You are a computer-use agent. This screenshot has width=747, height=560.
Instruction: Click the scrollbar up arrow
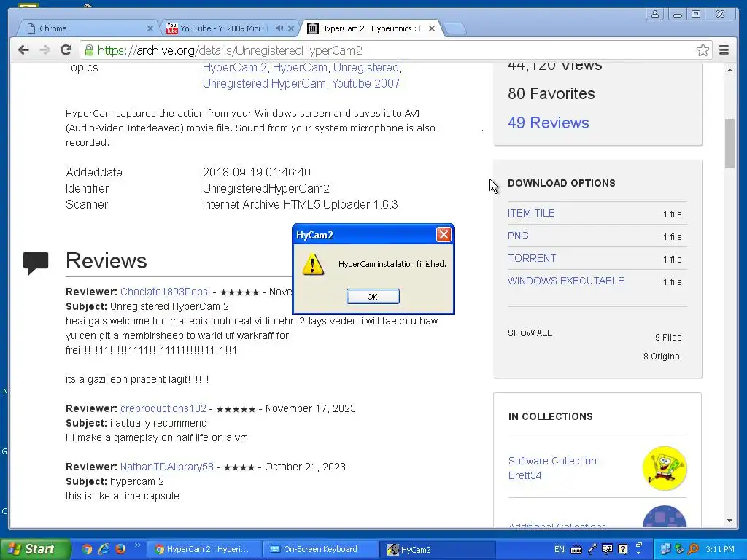pos(729,70)
